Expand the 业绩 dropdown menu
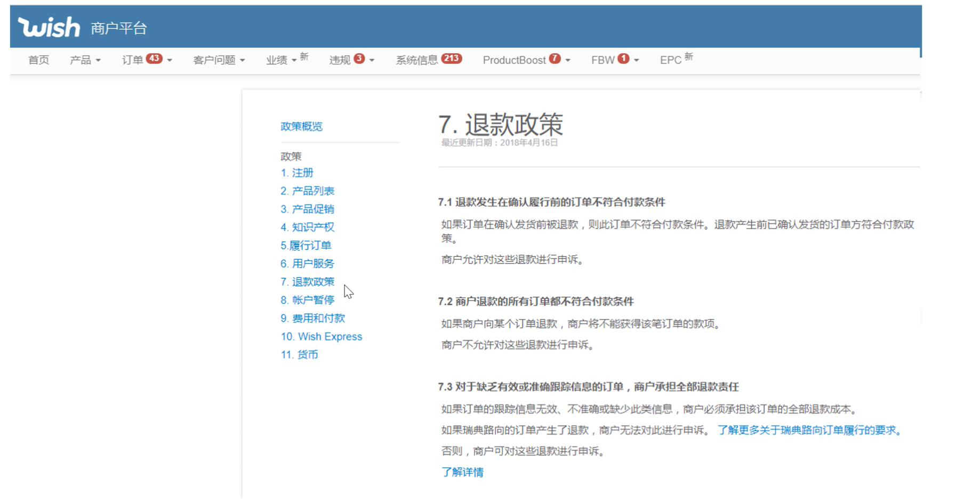980x504 pixels. pos(281,60)
